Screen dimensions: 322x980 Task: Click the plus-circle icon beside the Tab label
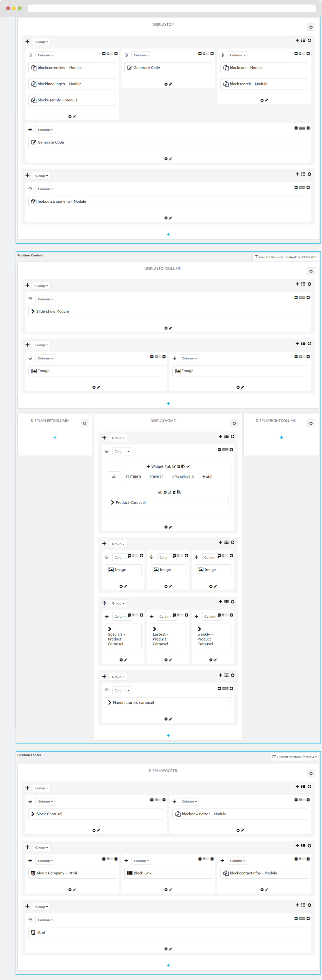tap(165, 492)
